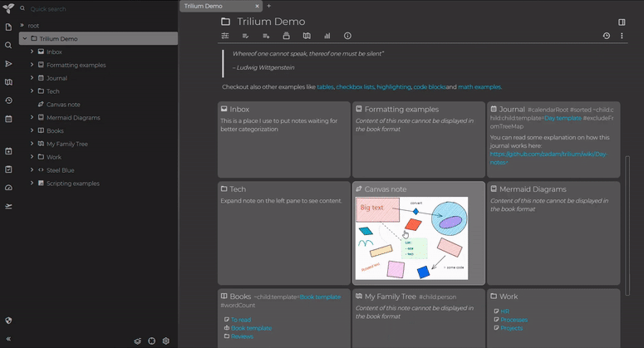644x348 pixels.
Task: Click the note map icon in ribbon toolbar
Action: click(307, 36)
